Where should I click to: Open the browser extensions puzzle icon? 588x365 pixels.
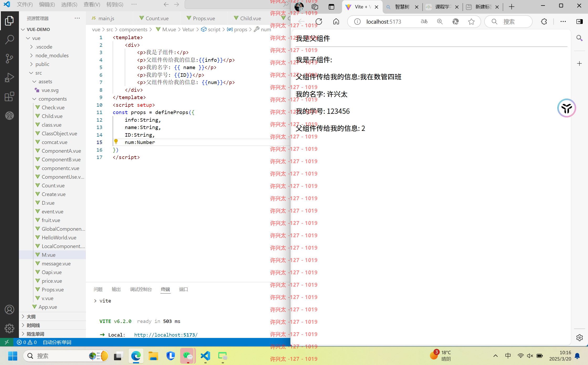click(544, 22)
